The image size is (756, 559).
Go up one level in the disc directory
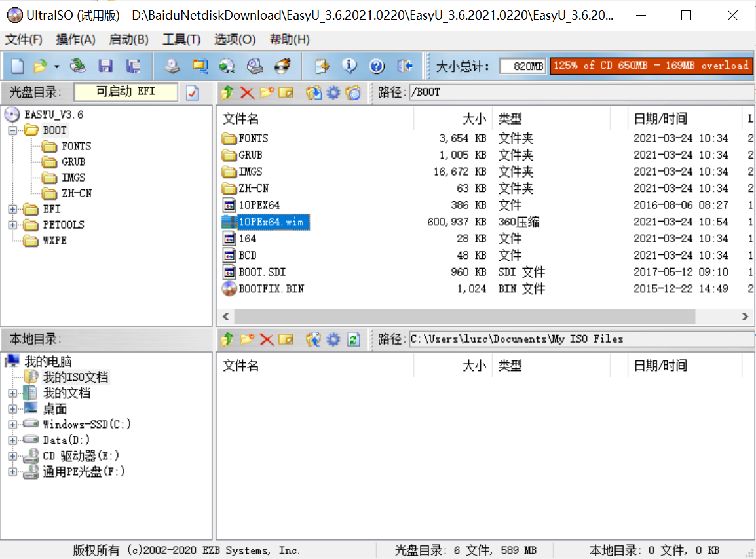(227, 92)
